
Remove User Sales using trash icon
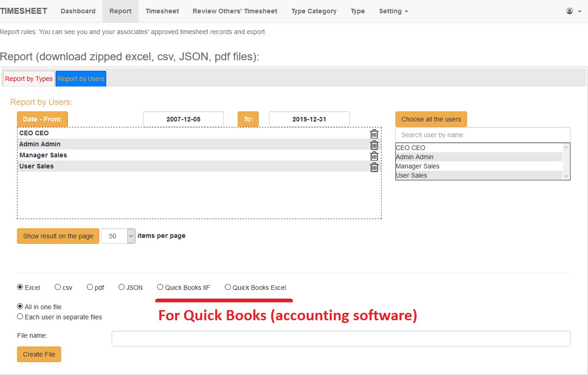pos(374,167)
